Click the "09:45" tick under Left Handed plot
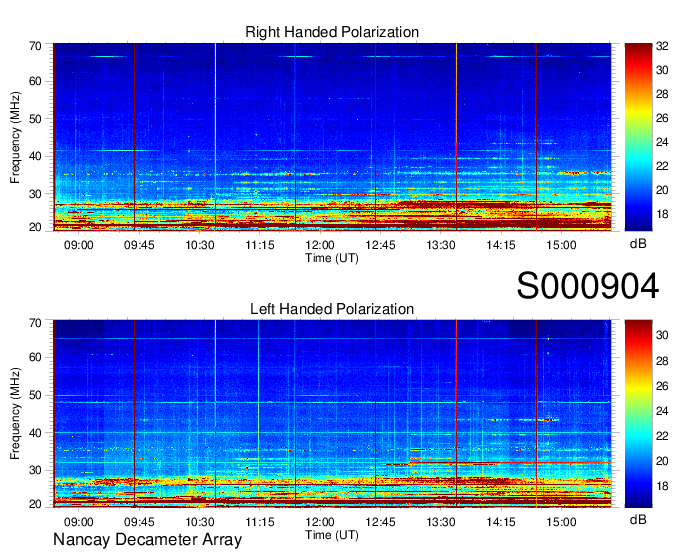The height and width of the screenshot is (552, 680). click(x=139, y=522)
